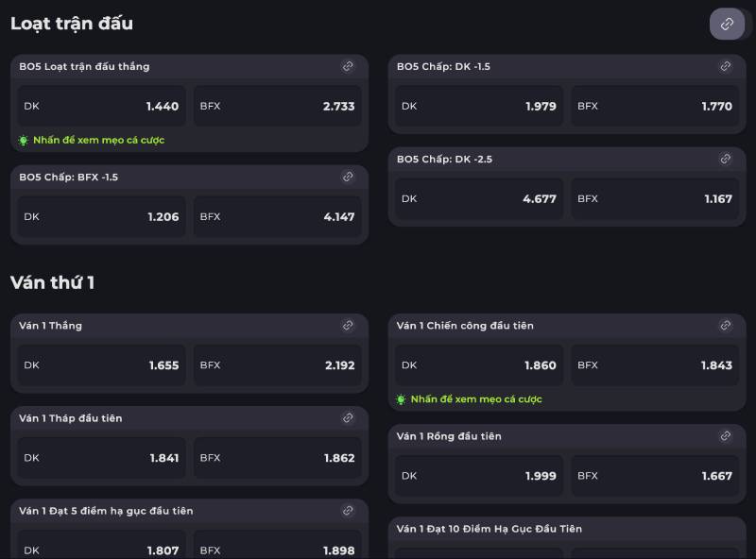
Task: Bet BFX at 2.733 to win series
Action: [278, 106]
